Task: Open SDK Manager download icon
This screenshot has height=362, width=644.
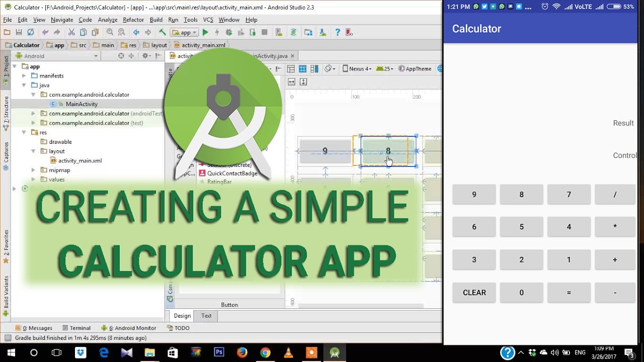Action: 322,32
